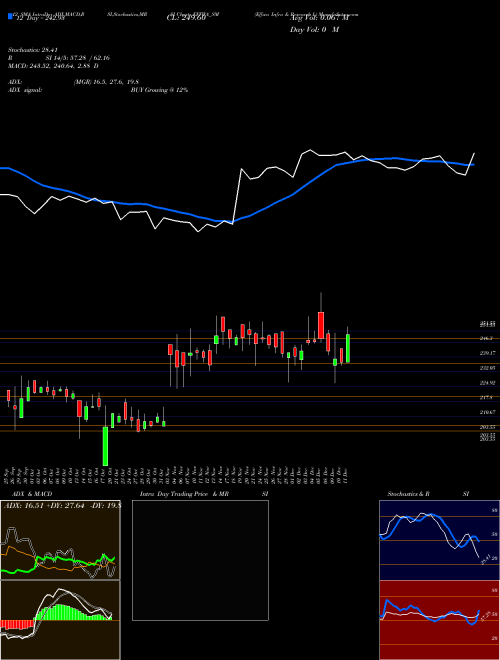Click the 'Stochastics & R' panel title
Viewport: 500px width, 660px height.
click(409, 494)
